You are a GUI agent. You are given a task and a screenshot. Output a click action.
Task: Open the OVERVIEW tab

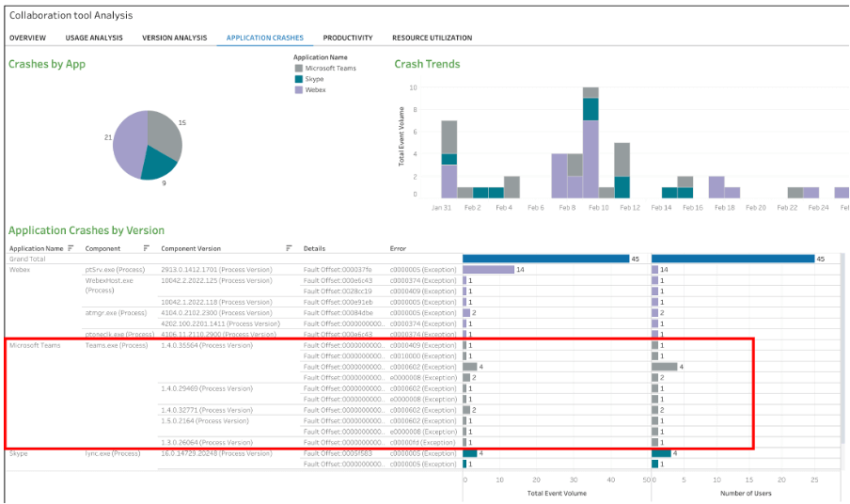click(27, 38)
